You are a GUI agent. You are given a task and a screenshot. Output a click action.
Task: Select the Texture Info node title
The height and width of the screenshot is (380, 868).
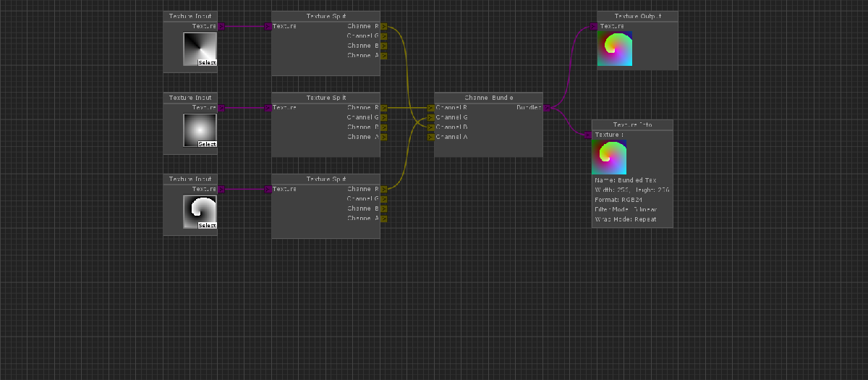point(632,124)
